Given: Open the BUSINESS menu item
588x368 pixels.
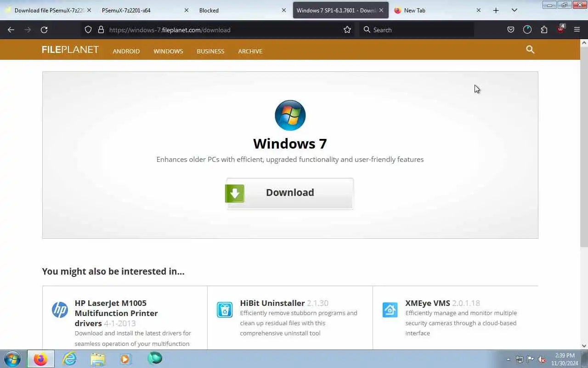Looking at the screenshot, I should [210, 51].
